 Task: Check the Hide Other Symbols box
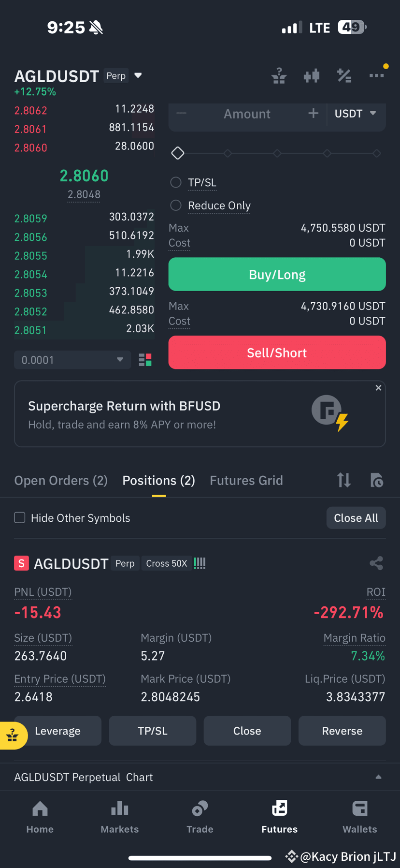coord(20,518)
